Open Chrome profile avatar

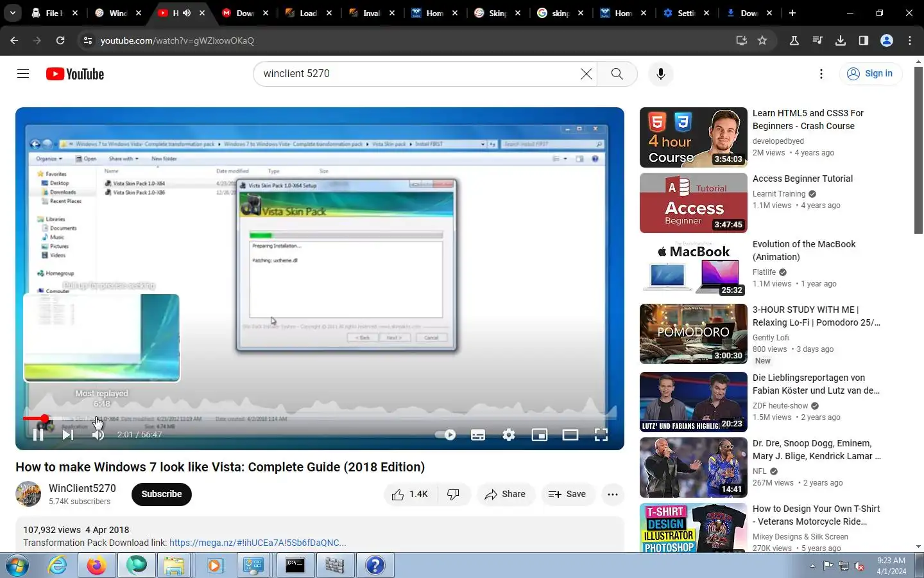click(887, 40)
